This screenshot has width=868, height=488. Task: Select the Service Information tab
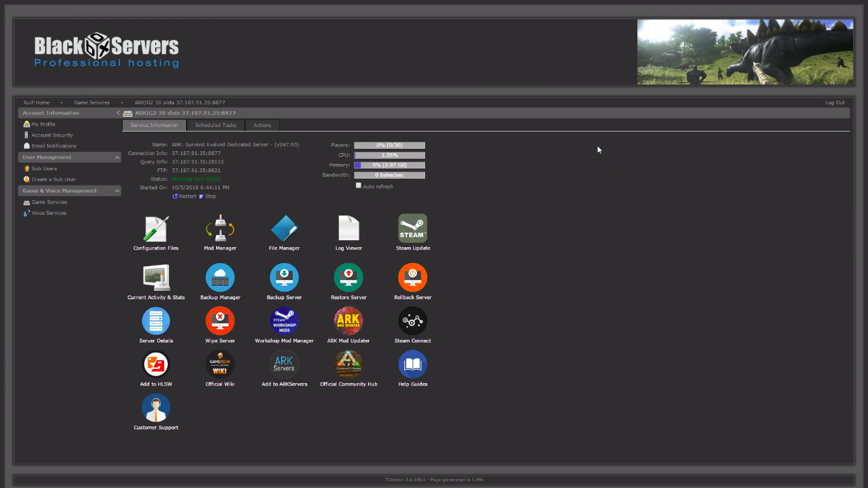pyautogui.click(x=154, y=125)
